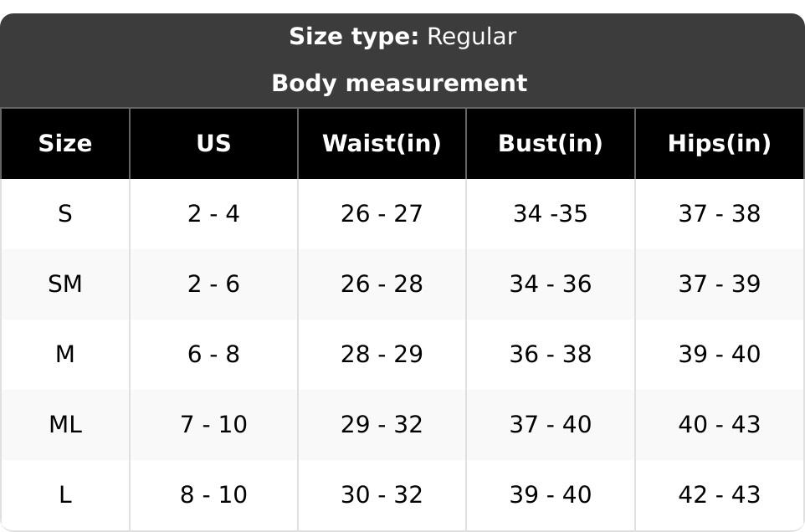Select the Waist(in) column header

(382, 144)
